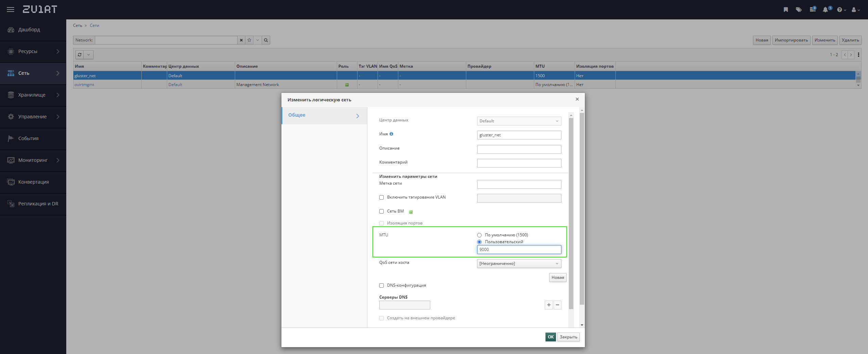Click the custom MTU value field

[x=519, y=250]
